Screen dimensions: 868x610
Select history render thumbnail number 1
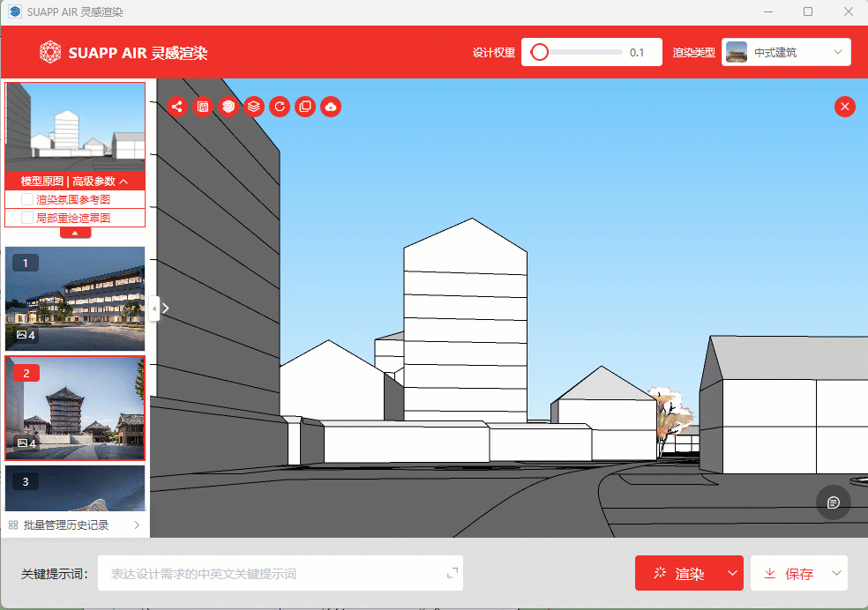(x=75, y=299)
